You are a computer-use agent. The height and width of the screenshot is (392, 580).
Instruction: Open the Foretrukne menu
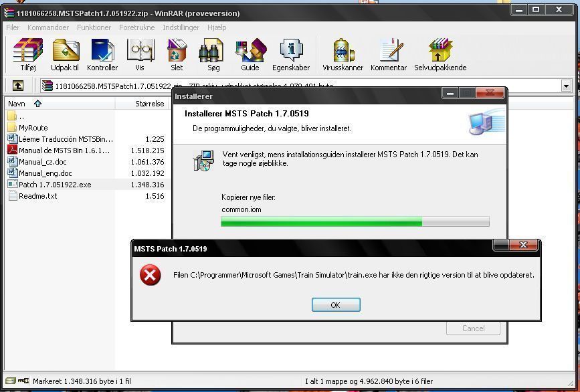pos(137,27)
